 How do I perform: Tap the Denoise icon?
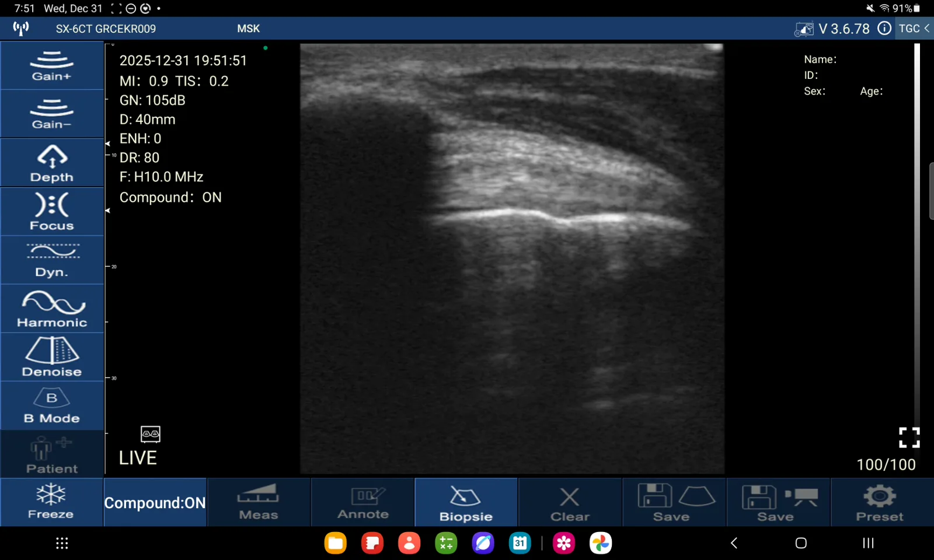tap(52, 357)
